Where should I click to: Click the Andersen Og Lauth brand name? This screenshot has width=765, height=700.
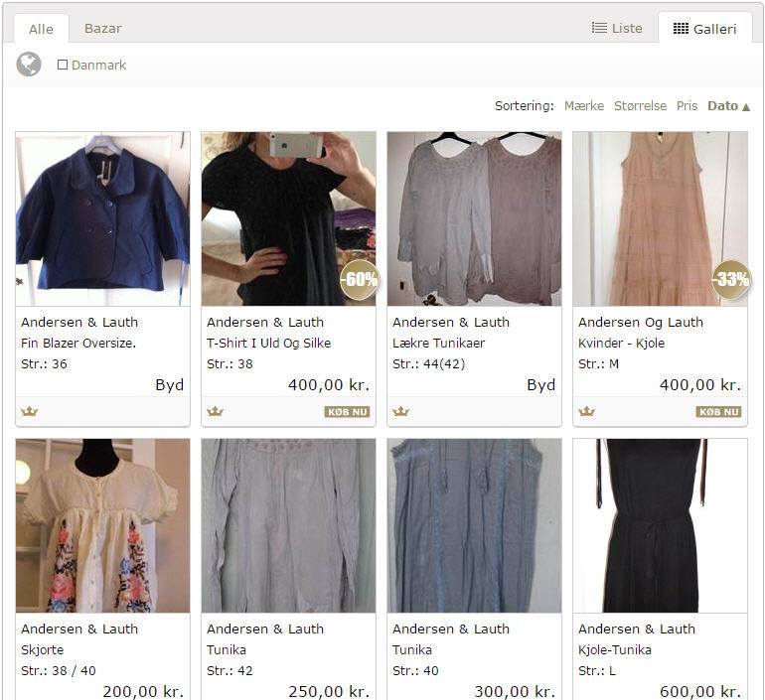tap(641, 323)
